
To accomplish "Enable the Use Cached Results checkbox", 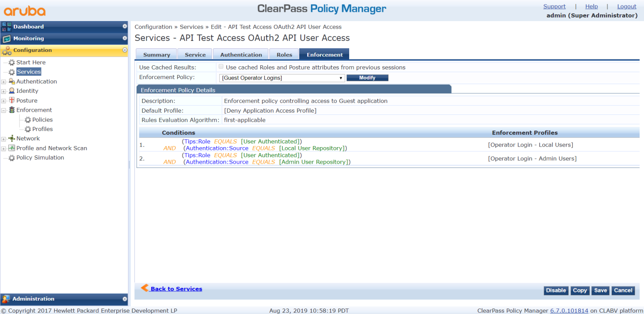I will pyautogui.click(x=221, y=67).
